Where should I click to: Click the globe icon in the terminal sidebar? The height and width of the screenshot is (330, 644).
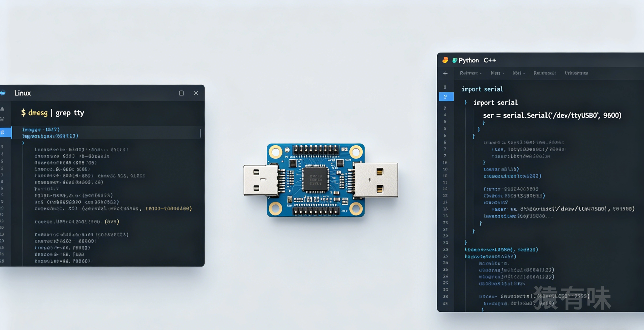coord(2,119)
